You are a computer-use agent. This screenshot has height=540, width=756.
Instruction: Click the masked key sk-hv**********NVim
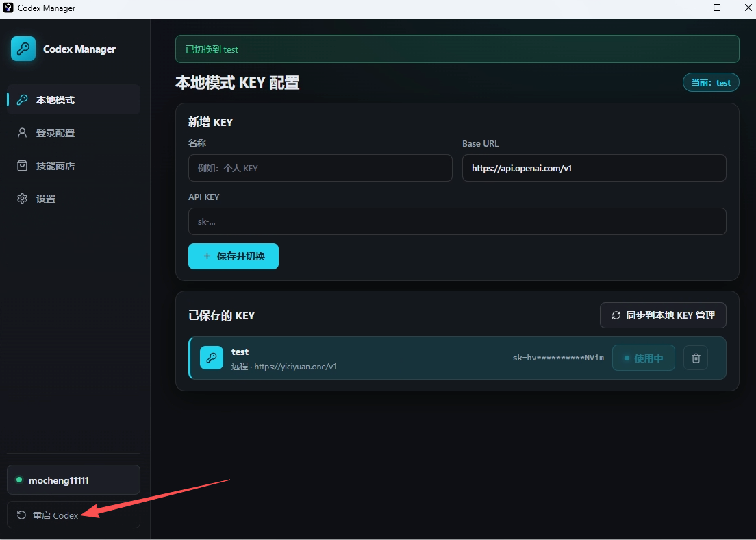point(558,358)
